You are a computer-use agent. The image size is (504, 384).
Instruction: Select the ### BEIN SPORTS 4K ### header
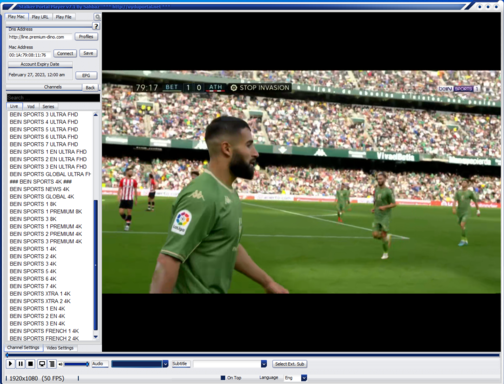point(41,182)
